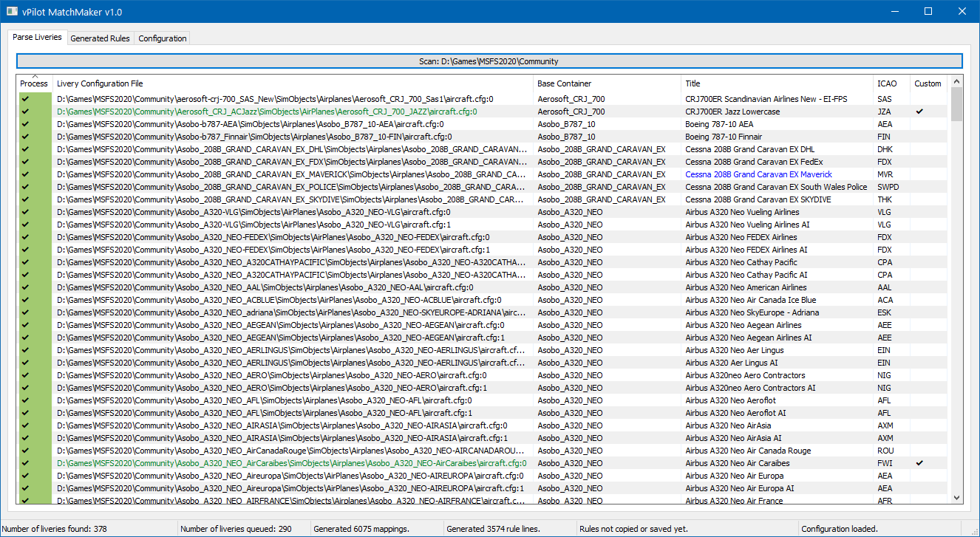Image resolution: width=980 pixels, height=537 pixels.
Task: Select the Asobo_A320_NEO_AAL livery file path
Action: [265, 287]
